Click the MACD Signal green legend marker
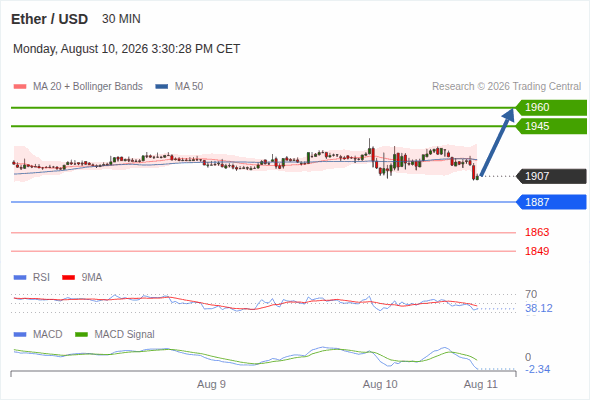This screenshot has height=400, width=590. tap(81, 335)
